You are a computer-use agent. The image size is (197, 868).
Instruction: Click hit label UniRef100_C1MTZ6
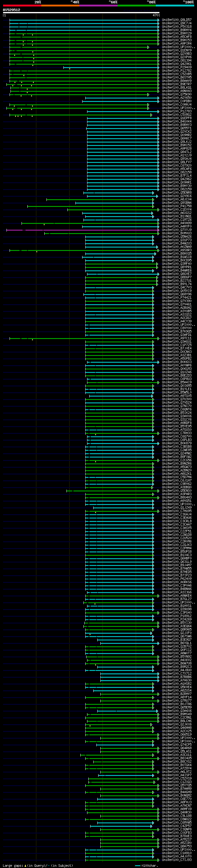click(x=177, y=220)
